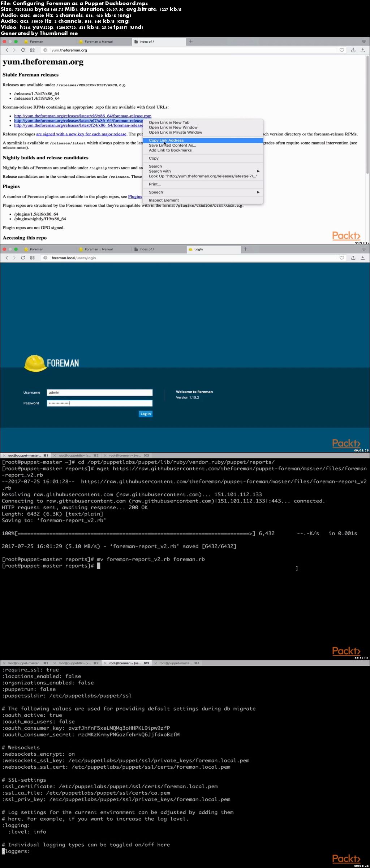Reload the yum.theforeman.org page
Image resolution: width=370 pixels, height=868 pixels.
(23, 50)
